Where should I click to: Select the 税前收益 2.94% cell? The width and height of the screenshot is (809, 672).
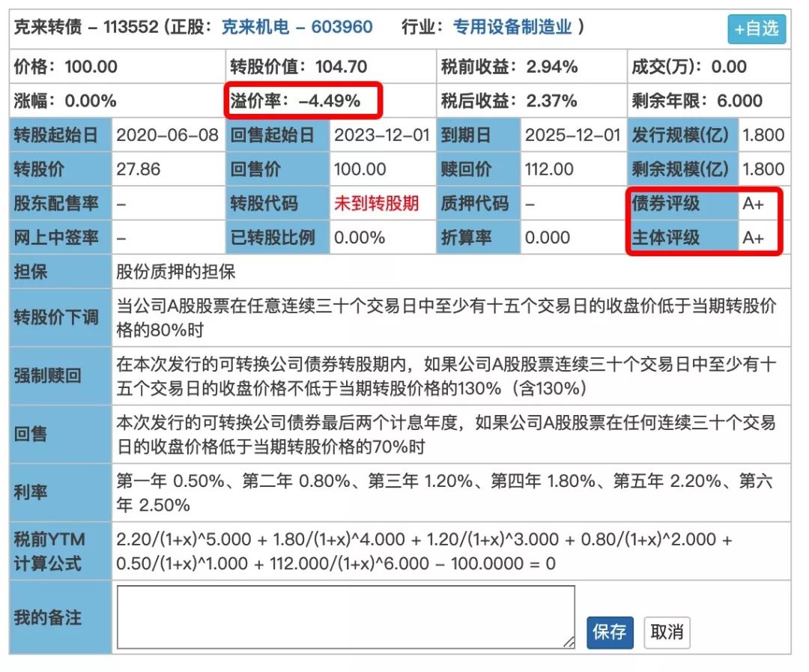(531, 67)
